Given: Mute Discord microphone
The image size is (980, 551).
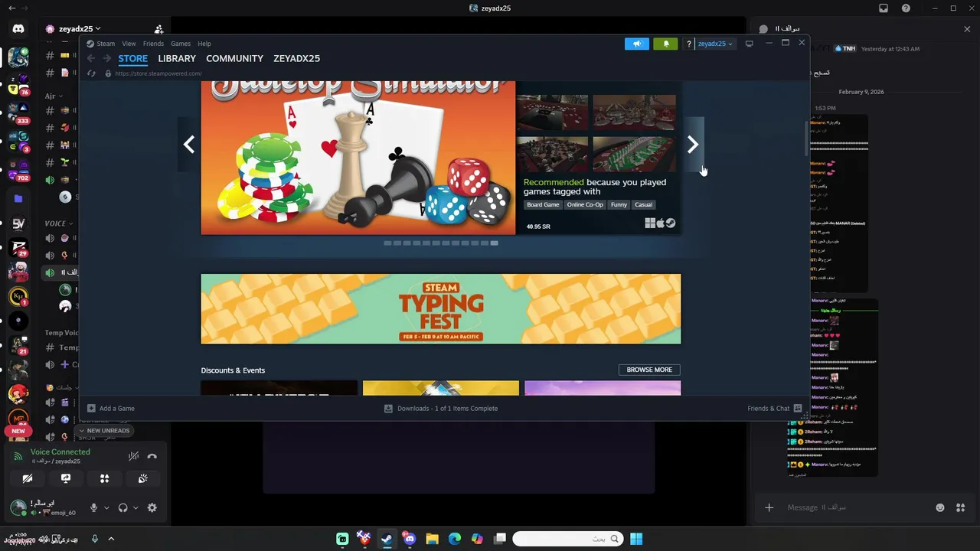Looking at the screenshot, I should pos(94,507).
